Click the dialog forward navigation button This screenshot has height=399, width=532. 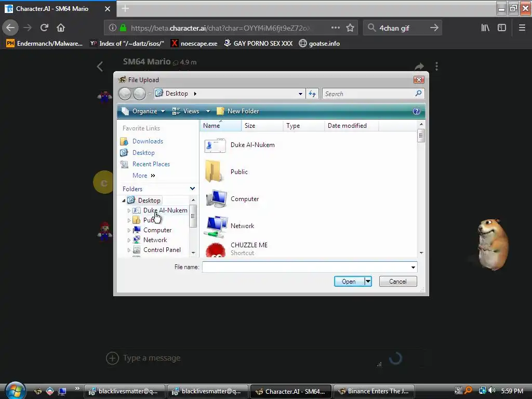point(139,94)
